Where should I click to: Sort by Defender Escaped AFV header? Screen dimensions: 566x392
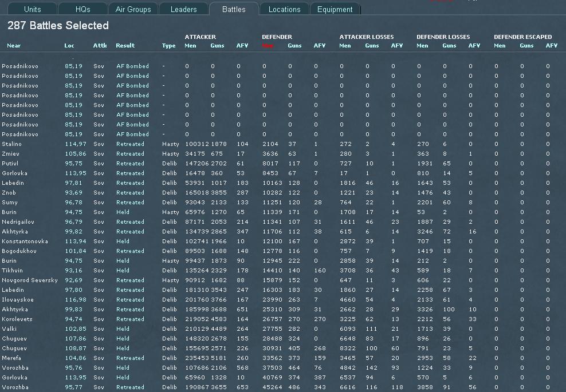pyautogui.click(x=552, y=45)
